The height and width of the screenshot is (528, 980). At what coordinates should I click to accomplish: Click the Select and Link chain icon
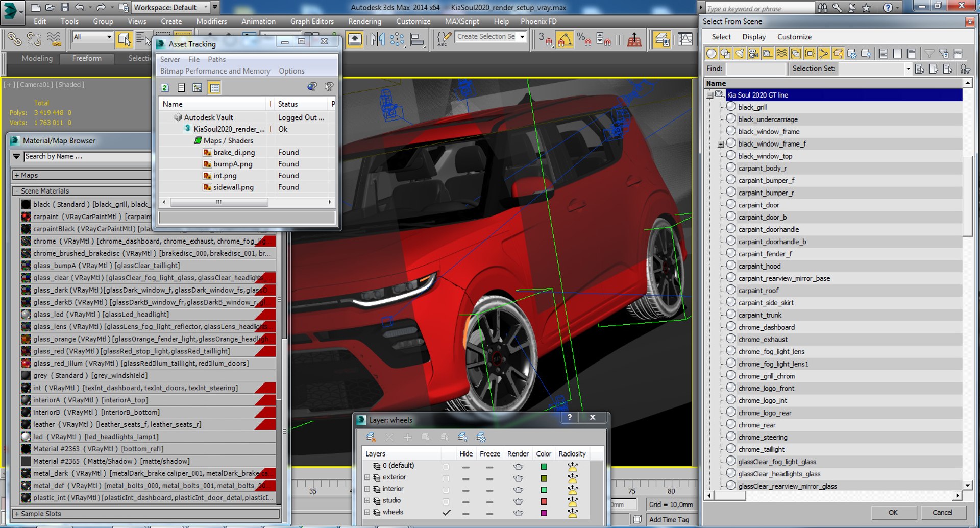click(15, 39)
